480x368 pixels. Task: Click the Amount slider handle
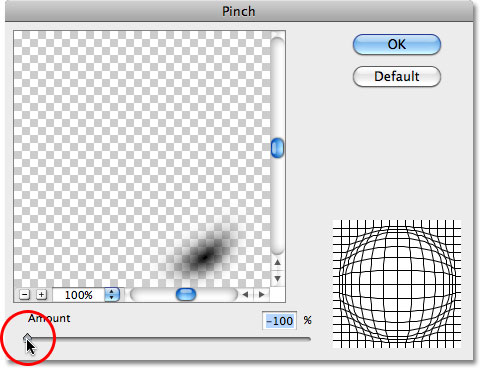point(27,338)
